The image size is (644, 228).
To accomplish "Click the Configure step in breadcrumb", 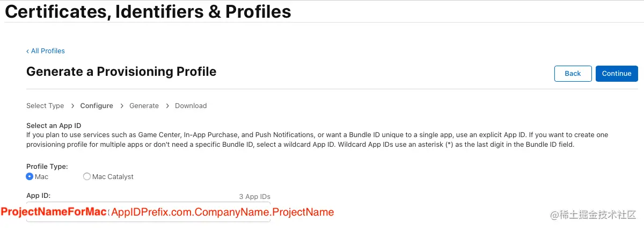I will (x=97, y=106).
